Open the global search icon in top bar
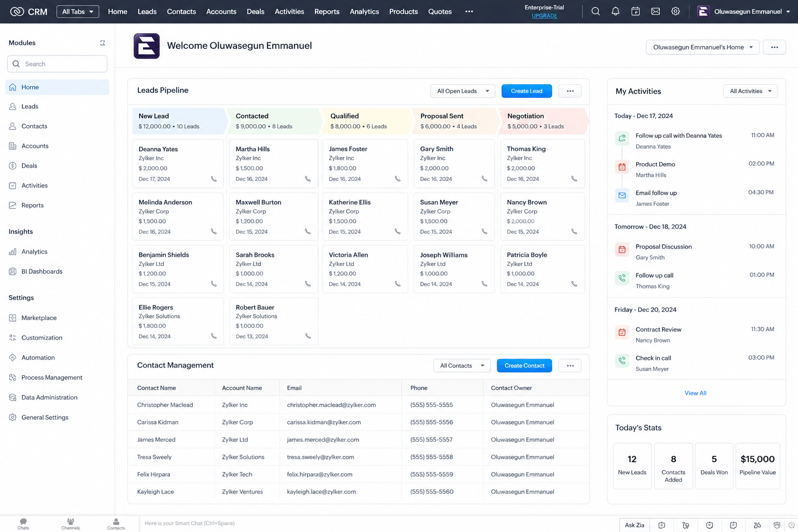 click(x=595, y=11)
